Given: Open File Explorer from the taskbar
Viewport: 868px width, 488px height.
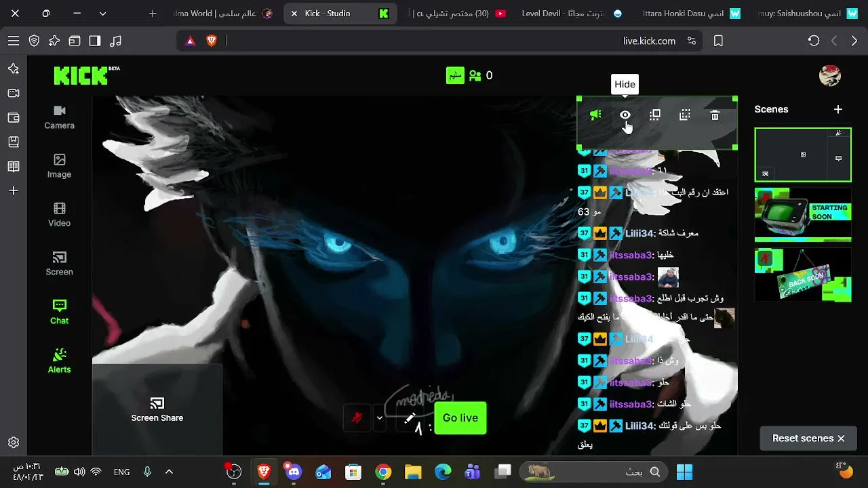Looking at the screenshot, I should 413,472.
